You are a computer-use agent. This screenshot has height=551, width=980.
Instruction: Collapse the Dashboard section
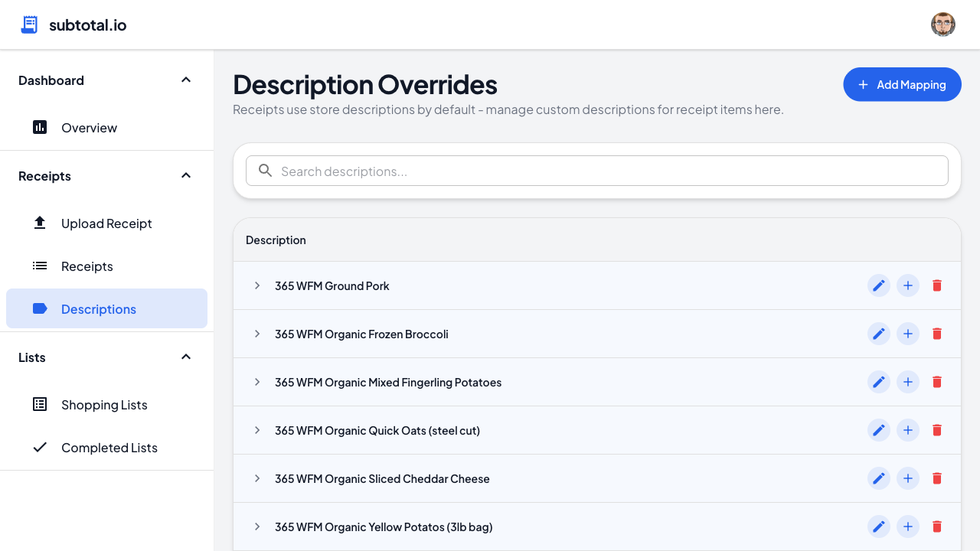pos(185,80)
